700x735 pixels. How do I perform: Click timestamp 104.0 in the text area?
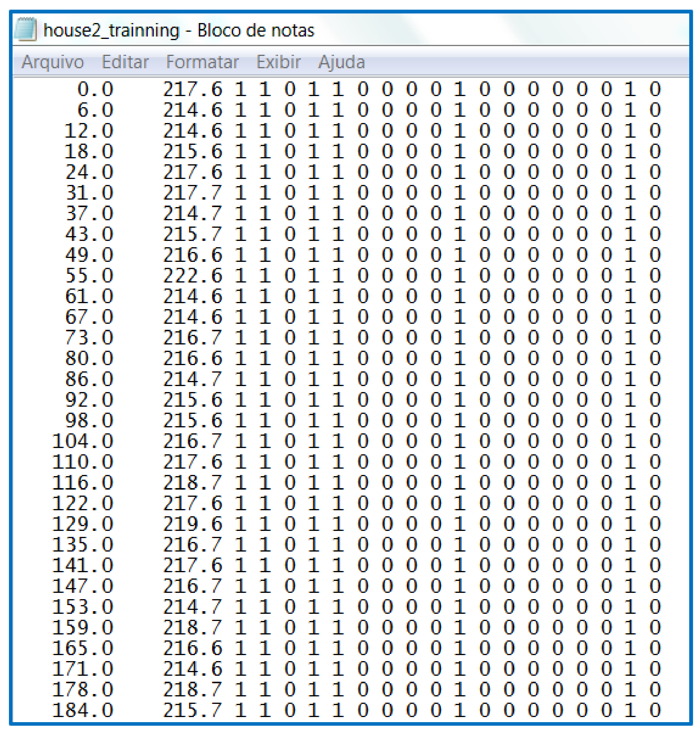83,441
